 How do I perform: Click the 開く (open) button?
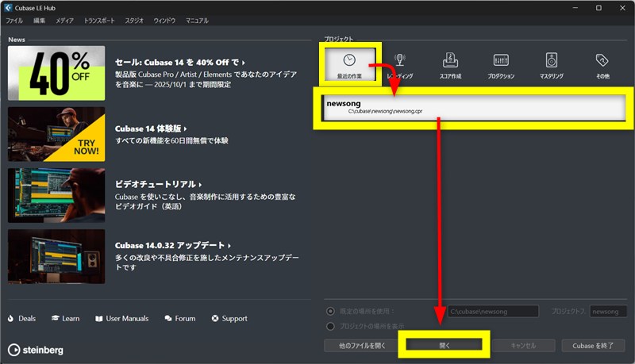click(444, 346)
